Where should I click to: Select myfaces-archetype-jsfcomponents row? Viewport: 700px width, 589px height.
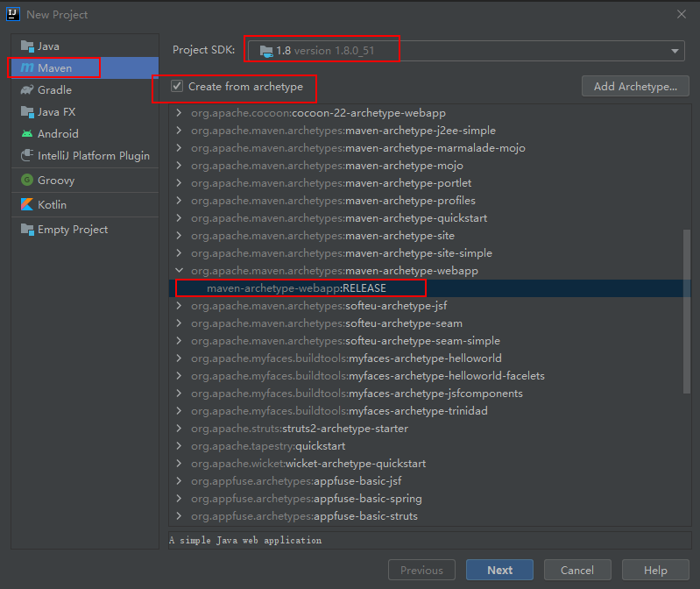point(430,393)
